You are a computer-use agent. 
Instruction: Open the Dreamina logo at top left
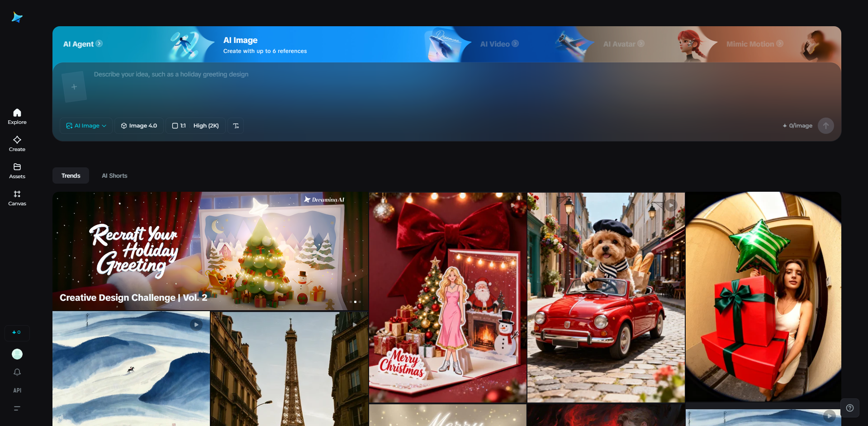[x=17, y=17]
